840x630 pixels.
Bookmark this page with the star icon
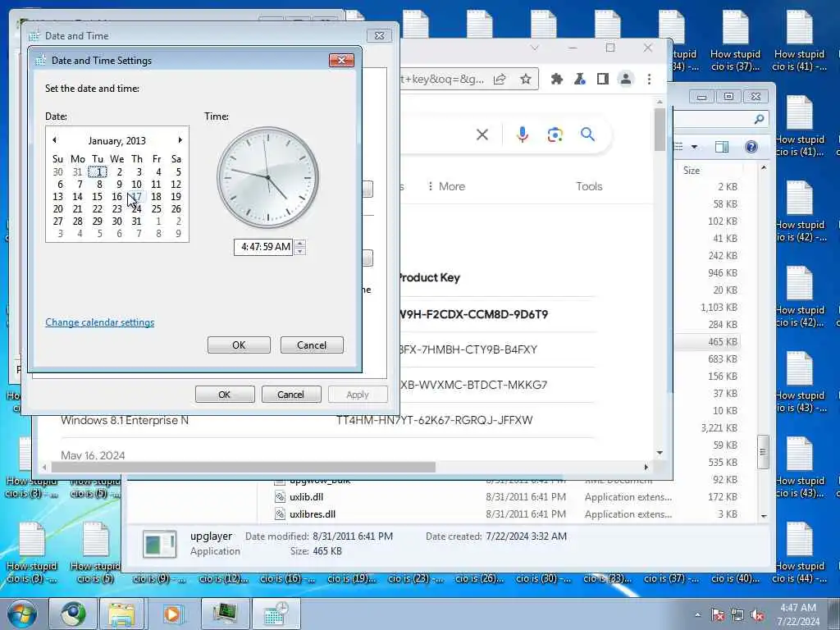526,80
